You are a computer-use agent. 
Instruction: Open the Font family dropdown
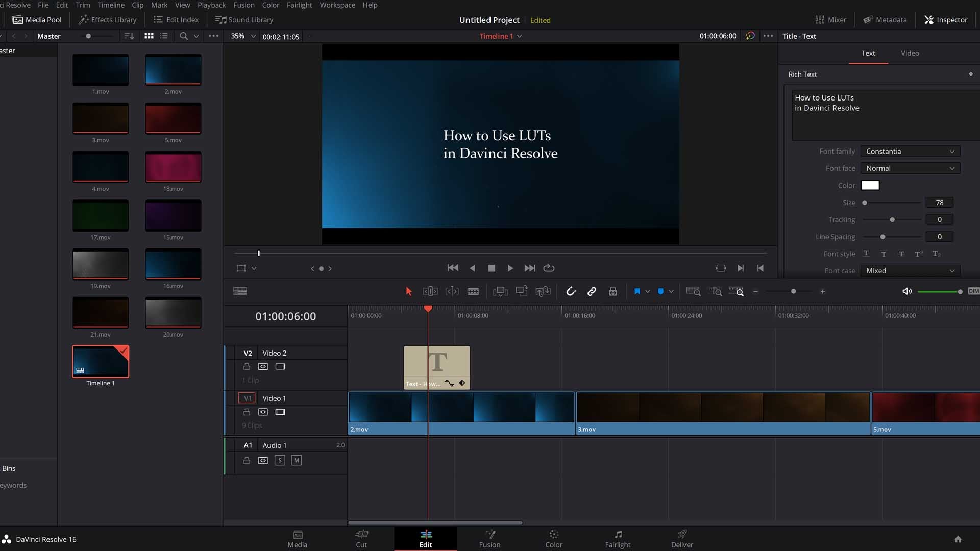911,152
